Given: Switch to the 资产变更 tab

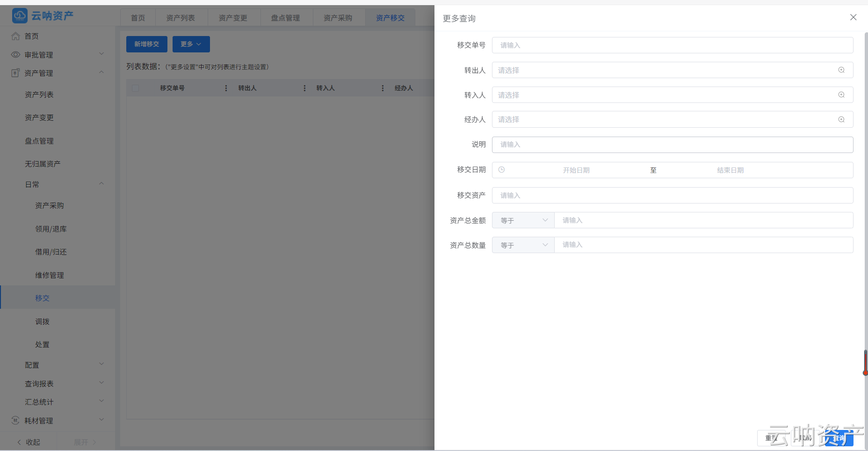Looking at the screenshot, I should (233, 18).
